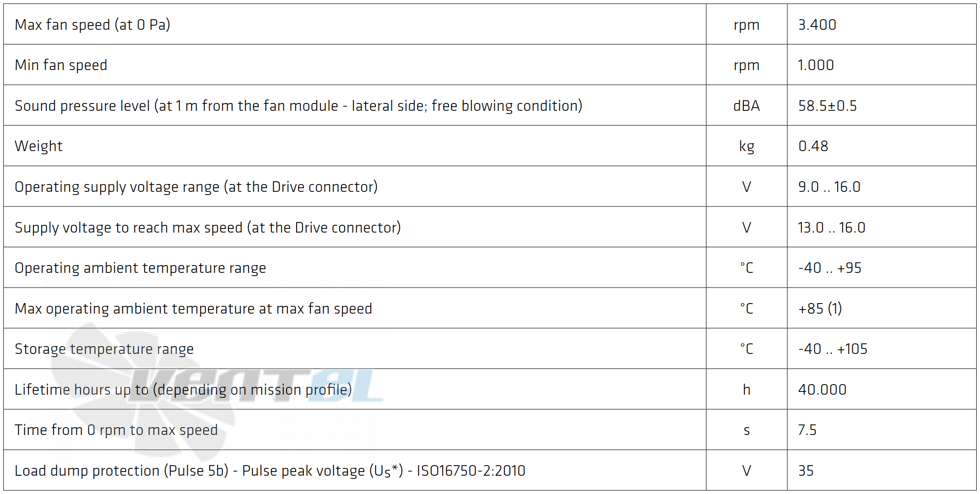Select the 1.000 min speed value
This screenshot has width=980, height=494.
(816, 65)
